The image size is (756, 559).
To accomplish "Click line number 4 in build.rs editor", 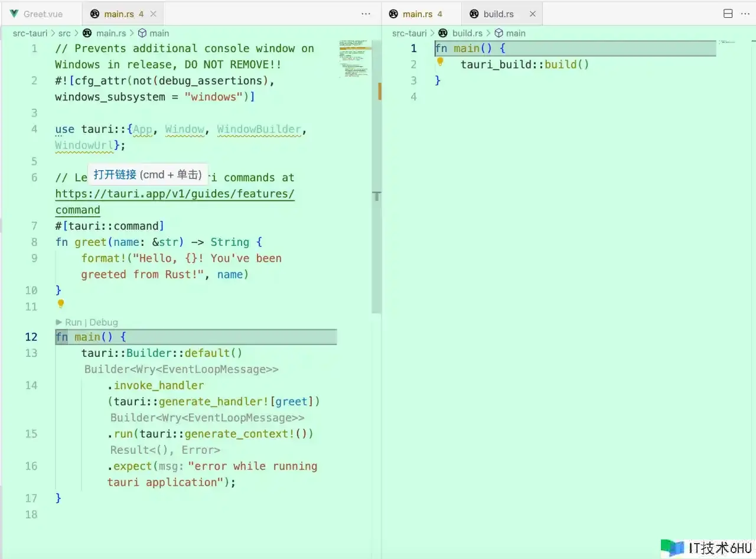I will pyautogui.click(x=413, y=97).
